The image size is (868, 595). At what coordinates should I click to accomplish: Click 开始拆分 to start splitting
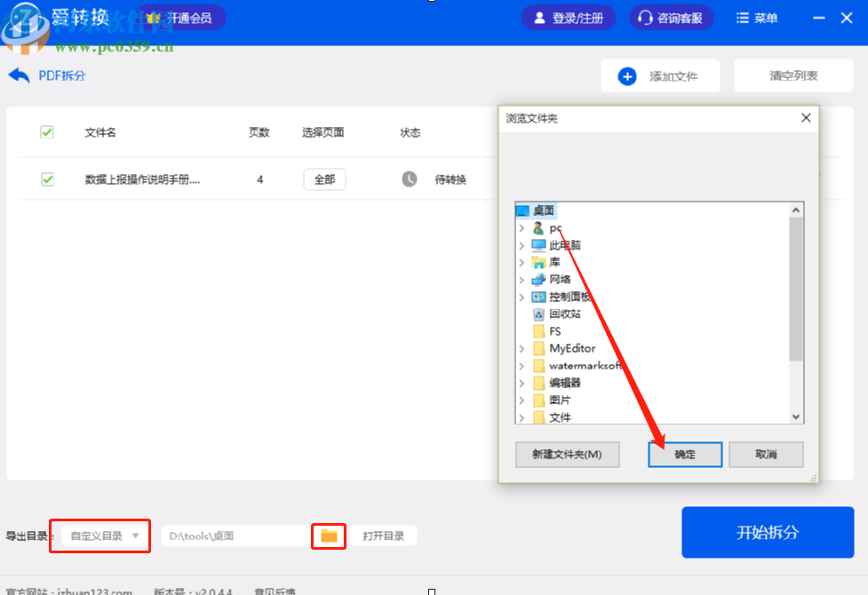click(767, 532)
